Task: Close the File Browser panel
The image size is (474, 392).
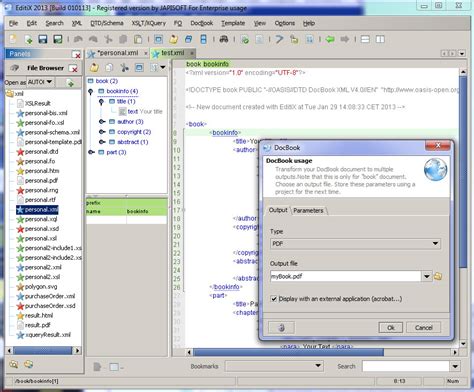Action: click(x=73, y=69)
